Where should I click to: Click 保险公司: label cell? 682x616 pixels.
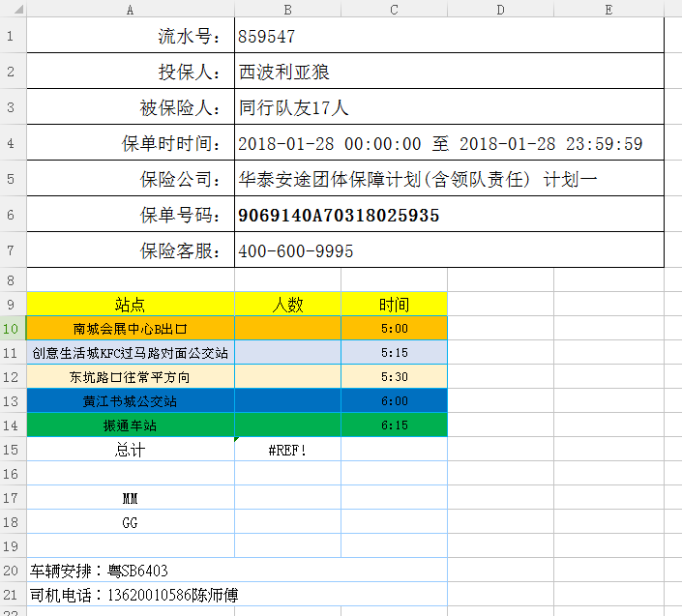tap(131, 179)
